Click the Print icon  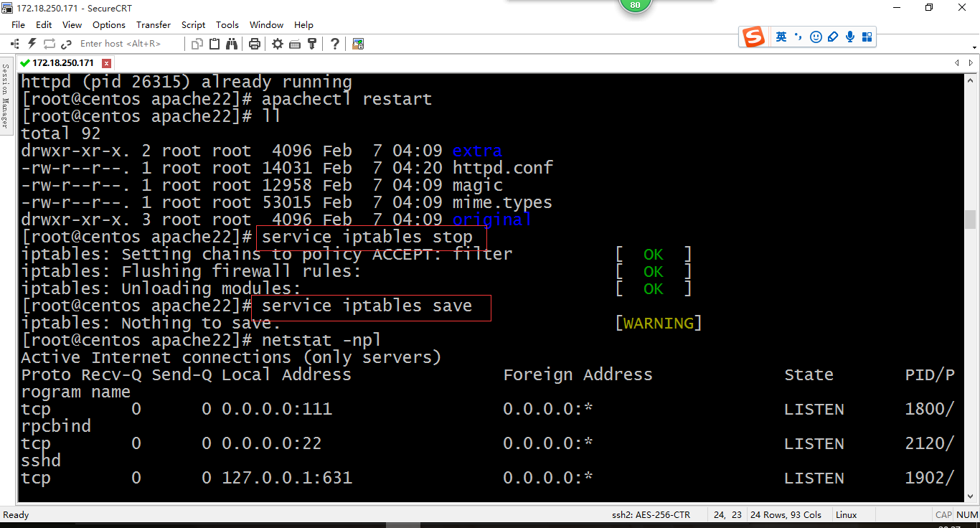pyautogui.click(x=254, y=44)
